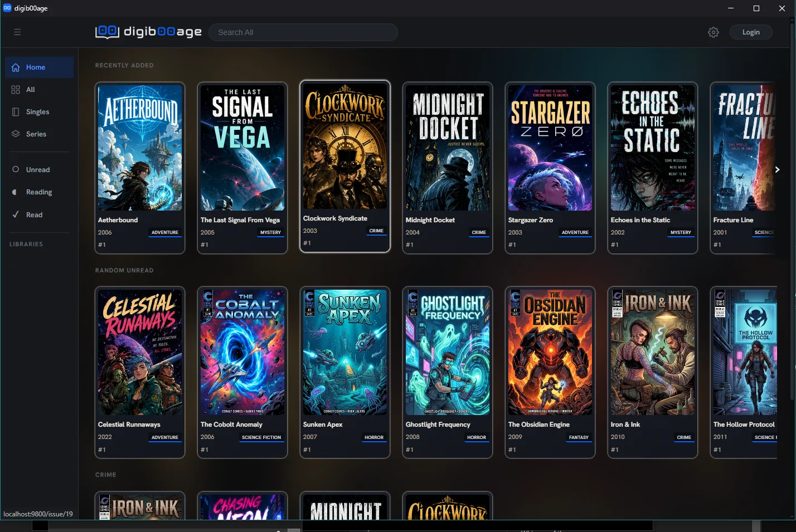The image size is (796, 532).
Task: Open Echoes in the Static cover
Action: 653,148
